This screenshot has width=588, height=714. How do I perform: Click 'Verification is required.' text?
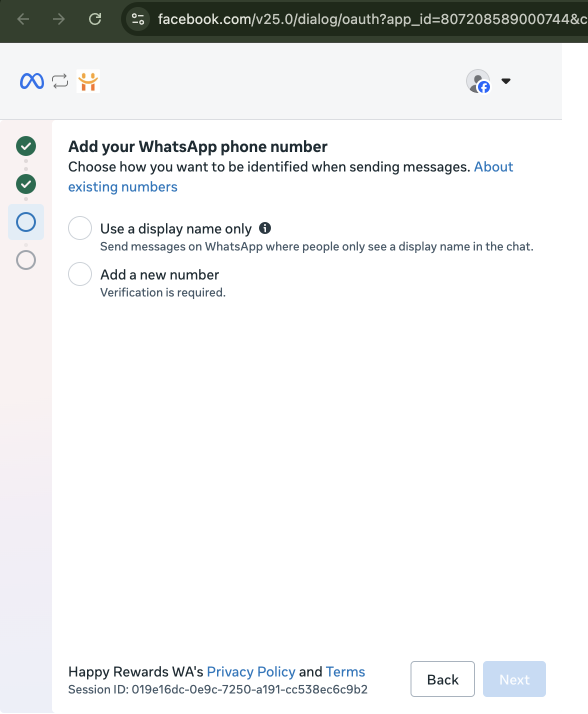tap(163, 292)
